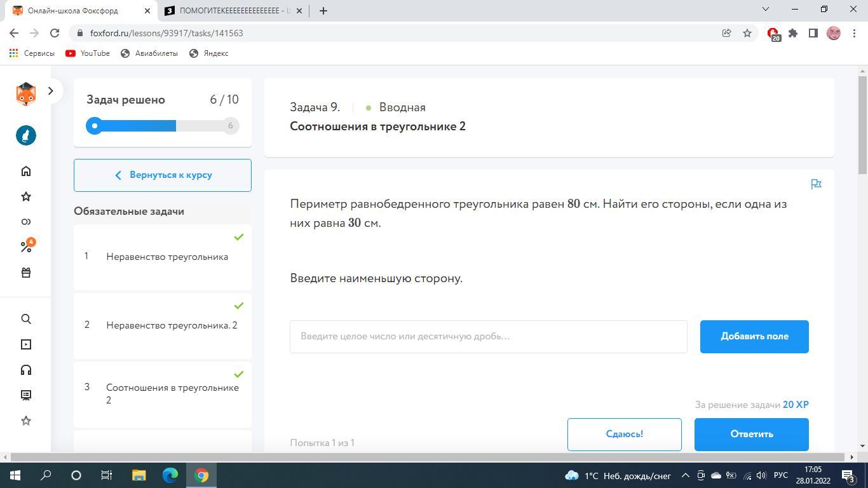This screenshot has height=488, width=868.
Task: Open the browser extensions puzzle icon
Action: pos(793,33)
